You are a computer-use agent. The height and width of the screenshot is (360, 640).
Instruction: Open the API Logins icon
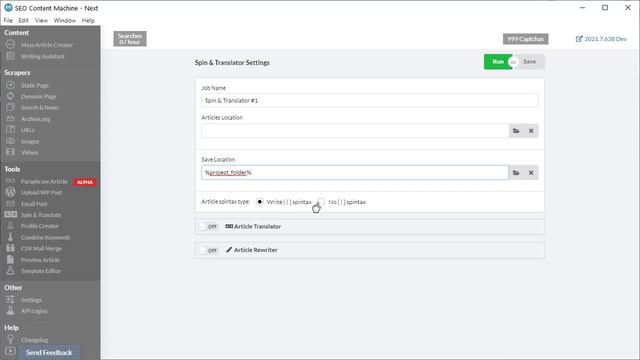(x=10, y=310)
